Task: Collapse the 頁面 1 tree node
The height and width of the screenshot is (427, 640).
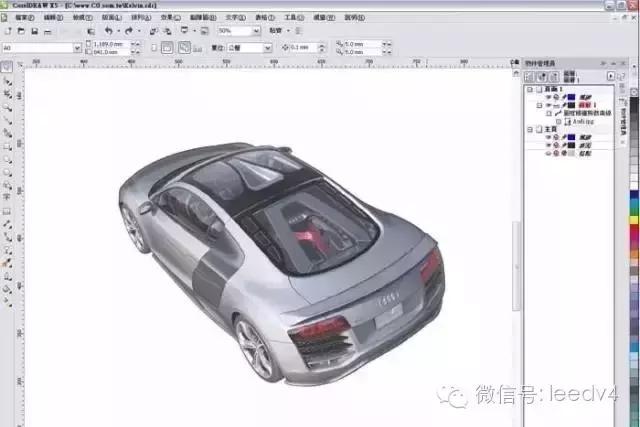Action: tap(530, 89)
